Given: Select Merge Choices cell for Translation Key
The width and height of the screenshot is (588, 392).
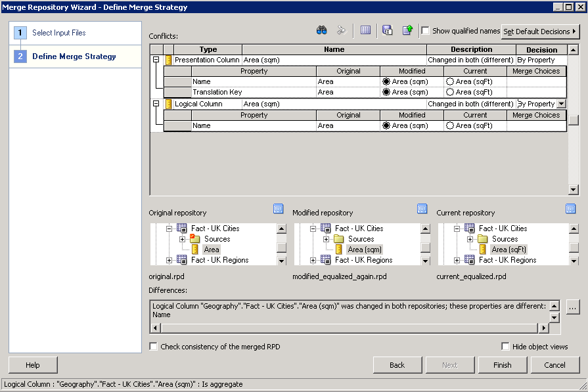Looking at the screenshot, I should coord(536,92).
